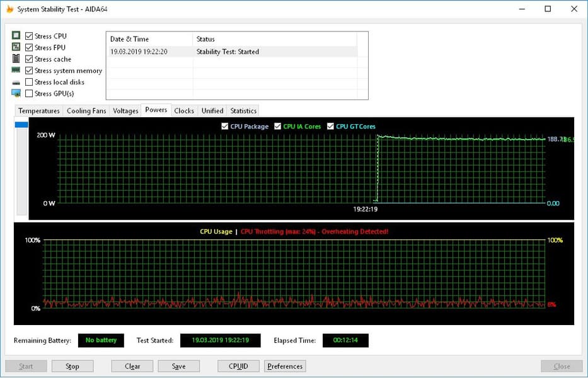This screenshot has height=378, width=588.
Task: Open the Cooling Fans tab
Action: click(86, 111)
